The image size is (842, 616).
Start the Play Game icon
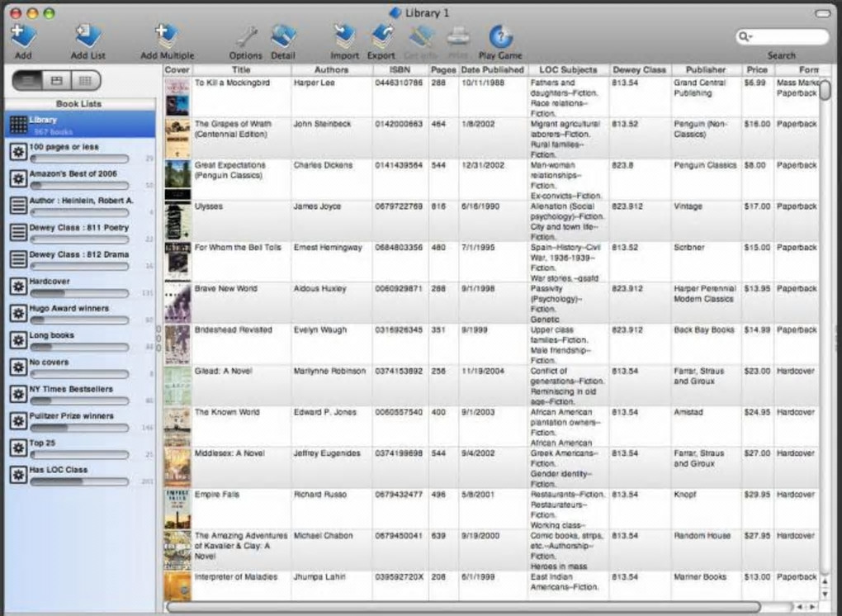pyautogui.click(x=500, y=36)
